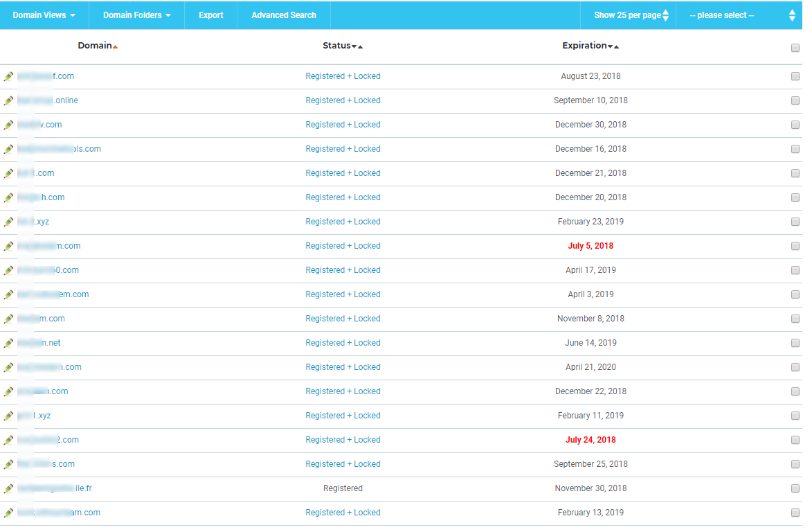812x532 pixels.
Task: Click Export in the top toolbar
Action: point(210,15)
